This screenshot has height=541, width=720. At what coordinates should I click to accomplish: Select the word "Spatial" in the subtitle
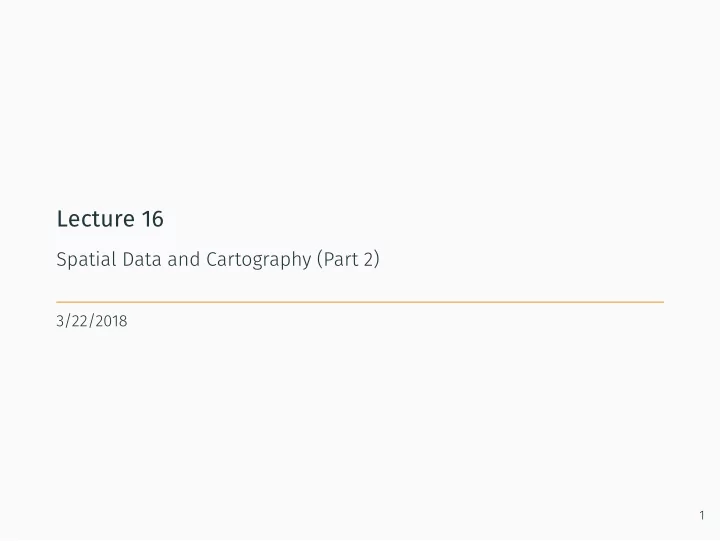point(86,260)
